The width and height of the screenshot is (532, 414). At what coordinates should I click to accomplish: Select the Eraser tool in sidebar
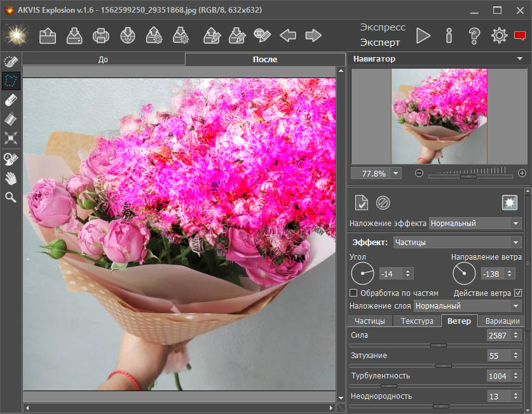[x=11, y=100]
